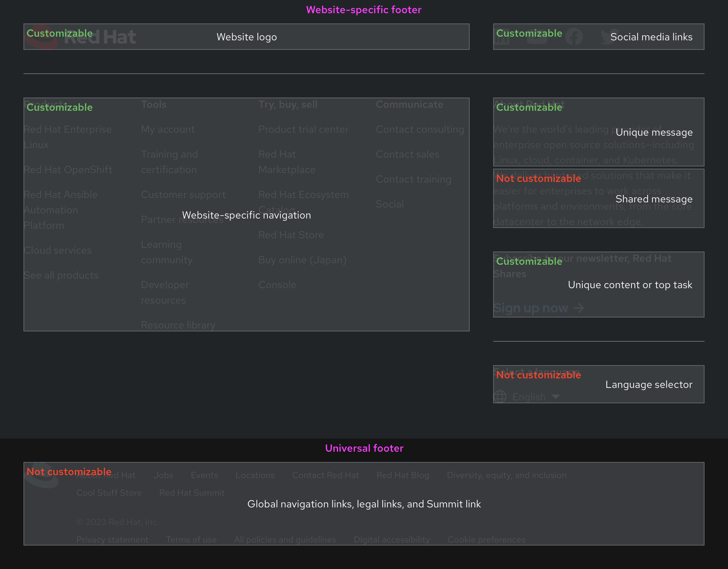728x569 pixels.
Task: Select See all products
Action: coord(61,275)
